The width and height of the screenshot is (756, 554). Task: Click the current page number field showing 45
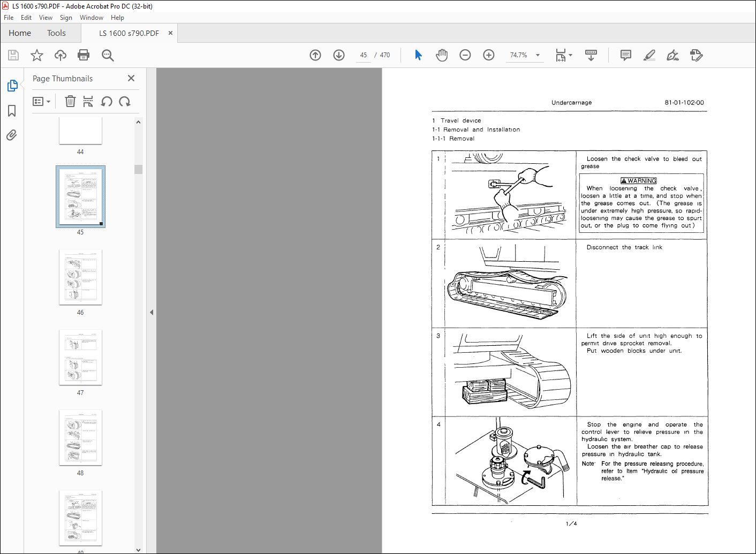pyautogui.click(x=364, y=55)
